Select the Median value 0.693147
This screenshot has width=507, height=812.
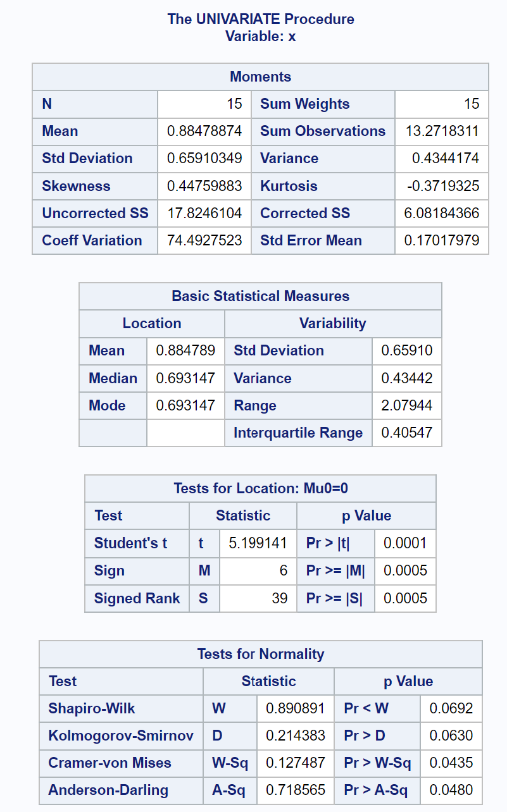pos(185,379)
